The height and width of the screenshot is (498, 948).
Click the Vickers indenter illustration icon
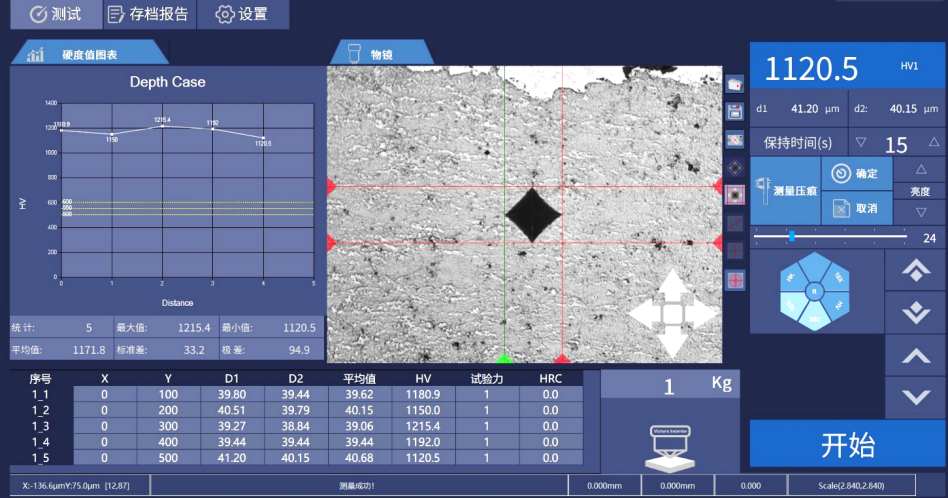(670, 448)
